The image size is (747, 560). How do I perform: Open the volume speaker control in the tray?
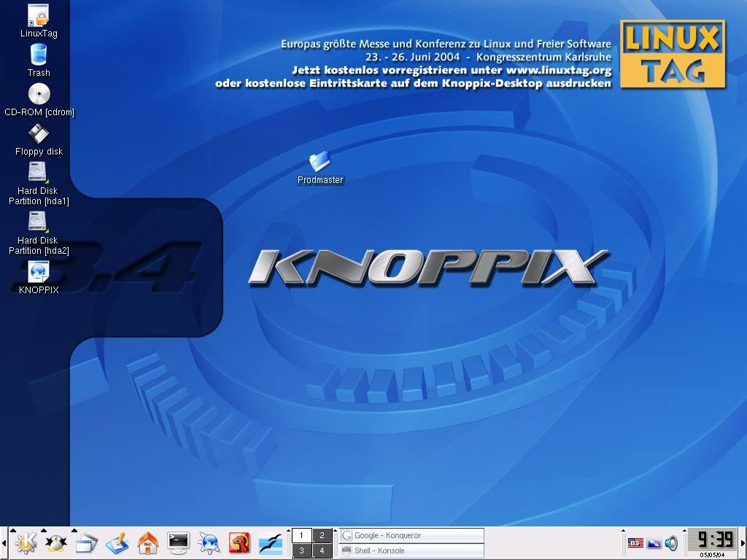(x=672, y=542)
